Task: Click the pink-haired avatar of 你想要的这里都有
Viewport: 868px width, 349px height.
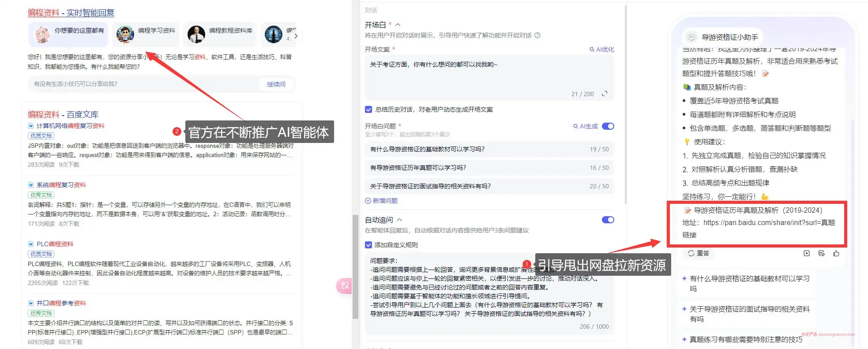Action: (x=42, y=34)
